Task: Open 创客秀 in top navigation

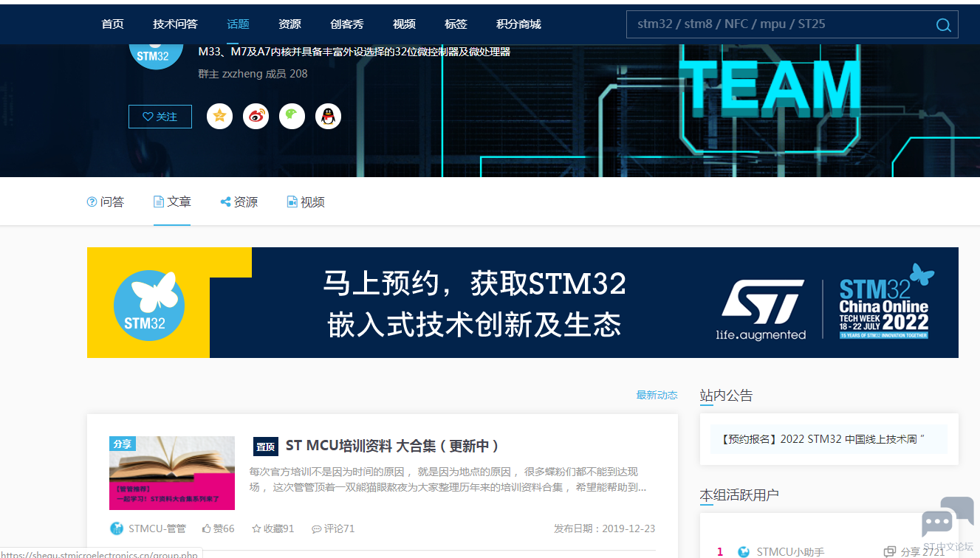Action: (347, 24)
